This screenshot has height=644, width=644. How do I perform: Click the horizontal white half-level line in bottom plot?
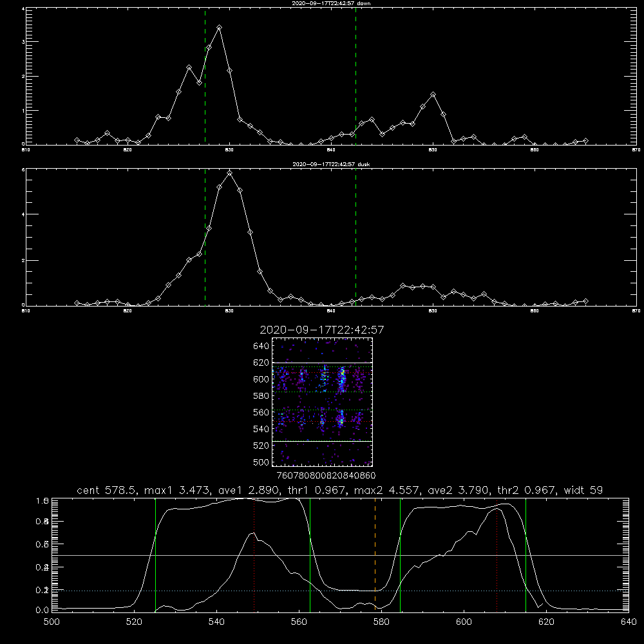[340, 555]
